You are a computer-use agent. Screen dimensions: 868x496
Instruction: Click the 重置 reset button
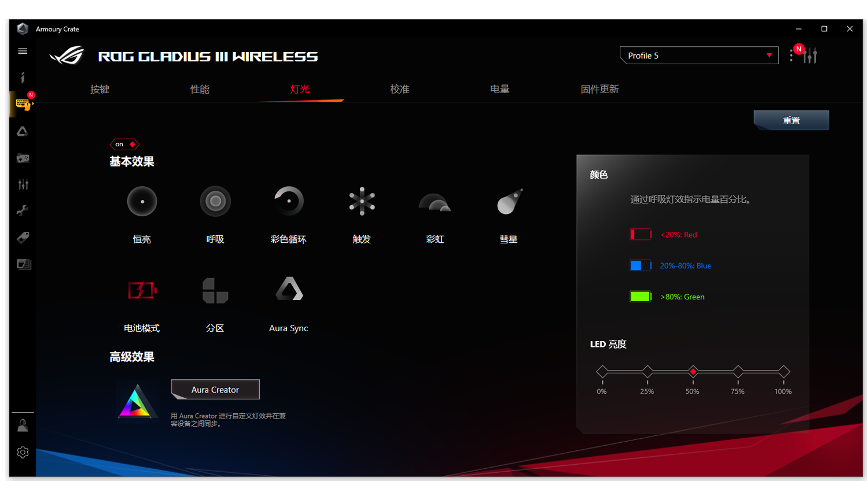tap(791, 120)
